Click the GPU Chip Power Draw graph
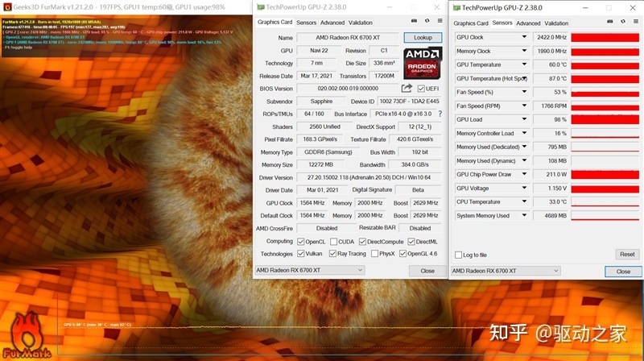 click(605, 174)
